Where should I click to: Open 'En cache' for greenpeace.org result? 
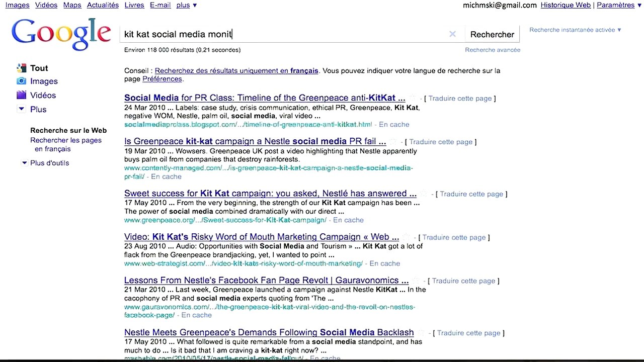click(348, 220)
